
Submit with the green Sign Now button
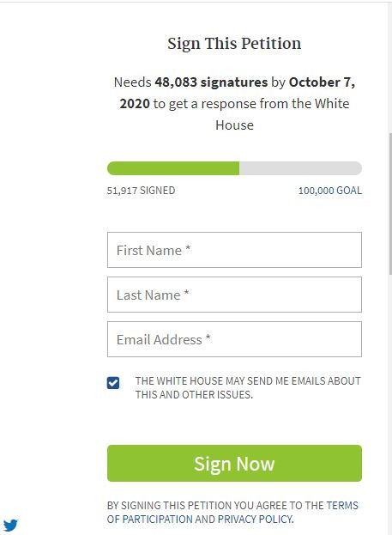tap(234, 464)
